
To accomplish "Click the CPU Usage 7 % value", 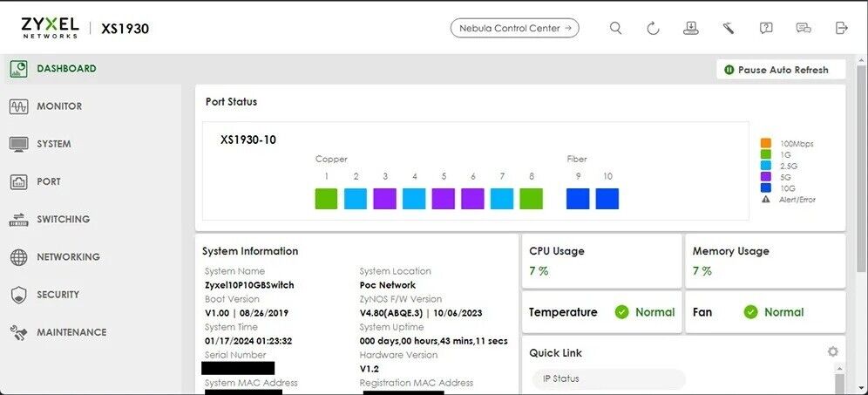I will click(x=539, y=271).
